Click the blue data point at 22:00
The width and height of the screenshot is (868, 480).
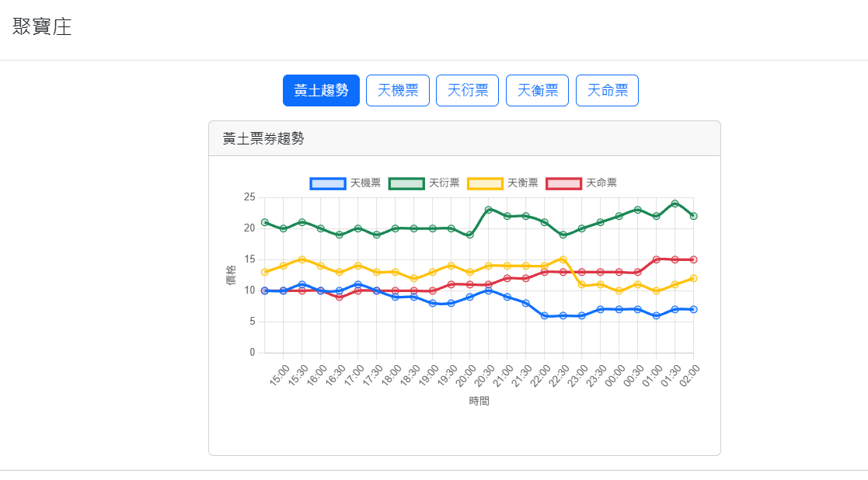point(545,315)
